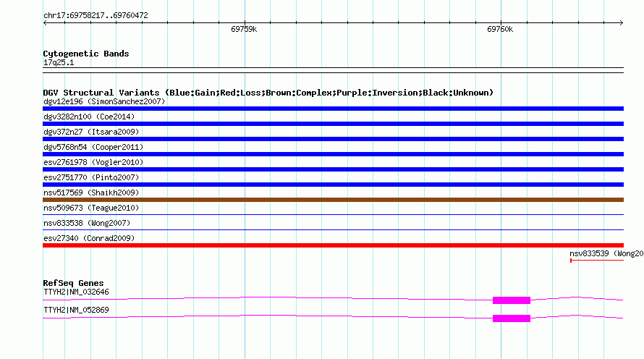
Task: Click the RefSeq Genes track title
Action: coord(73,283)
